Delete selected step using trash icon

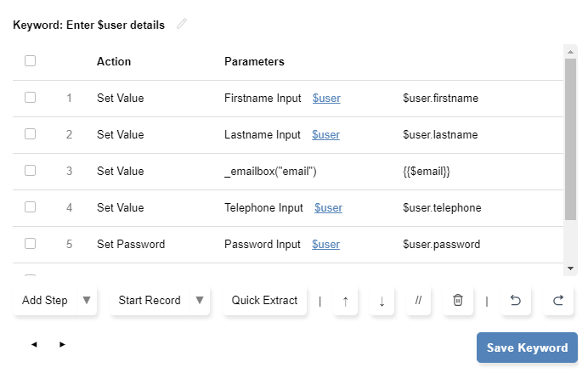457,301
